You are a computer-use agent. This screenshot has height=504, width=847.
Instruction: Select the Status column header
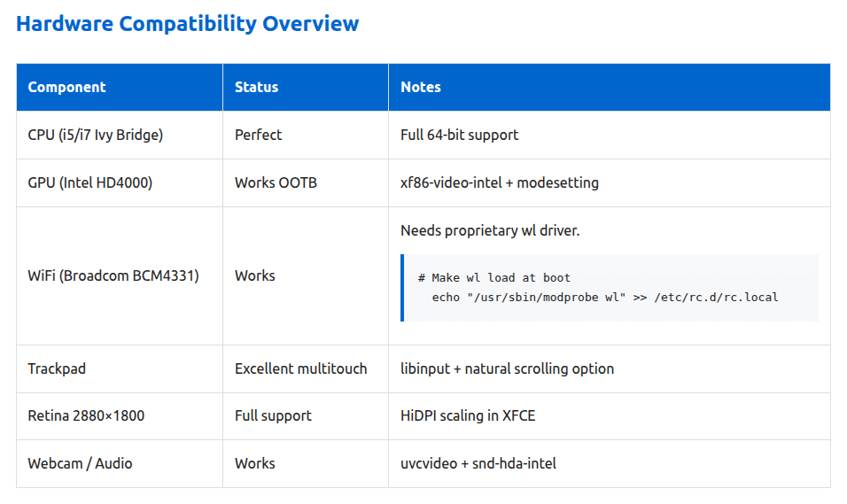pyautogui.click(x=305, y=87)
